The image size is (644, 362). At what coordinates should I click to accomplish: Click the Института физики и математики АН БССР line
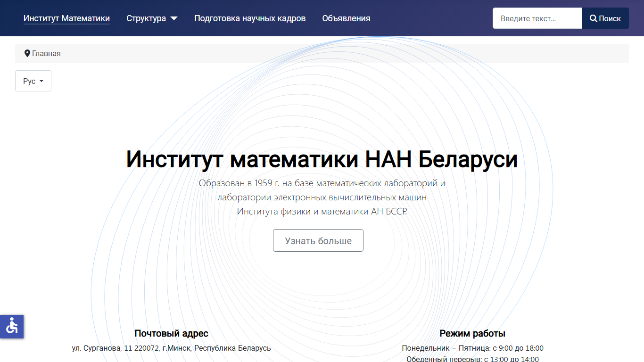322,211
